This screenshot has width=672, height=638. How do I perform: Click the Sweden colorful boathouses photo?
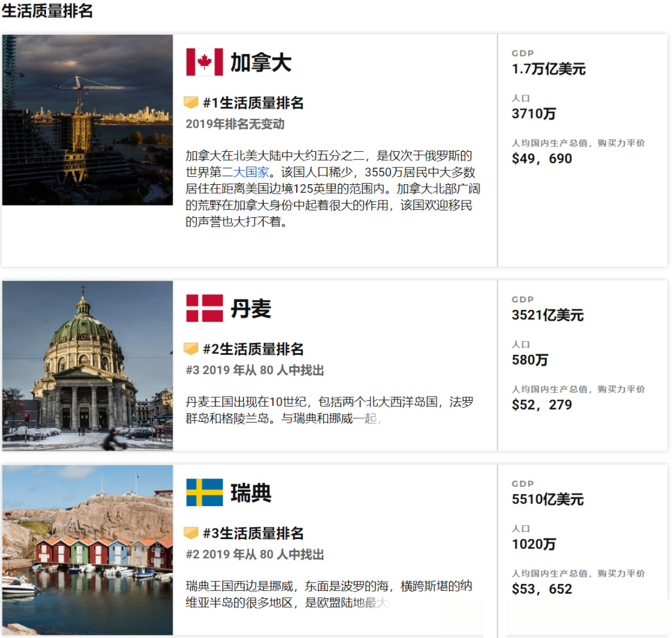tap(88, 550)
